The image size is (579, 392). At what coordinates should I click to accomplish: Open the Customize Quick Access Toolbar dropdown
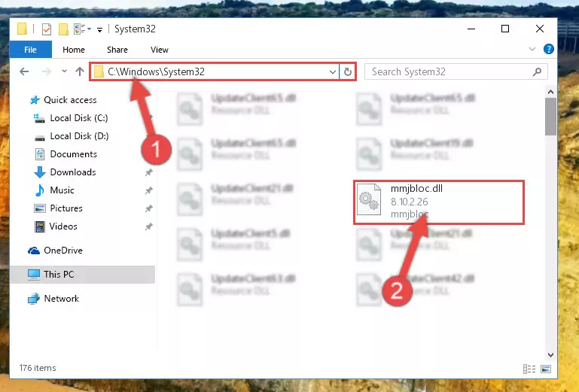pyautogui.click(x=99, y=29)
